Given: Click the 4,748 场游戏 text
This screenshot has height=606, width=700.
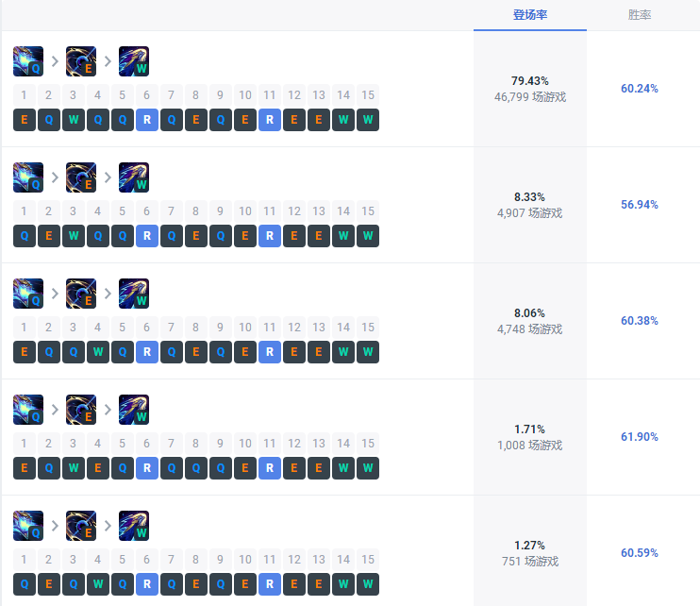Looking at the screenshot, I should (530, 329).
